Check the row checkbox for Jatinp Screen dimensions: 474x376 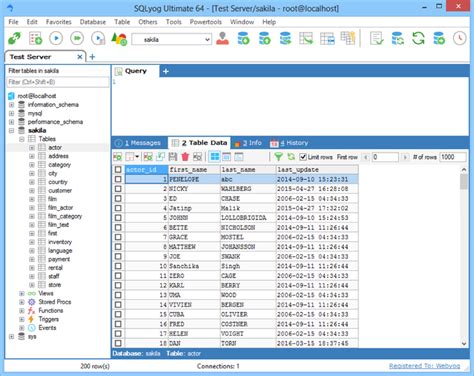[118, 208]
